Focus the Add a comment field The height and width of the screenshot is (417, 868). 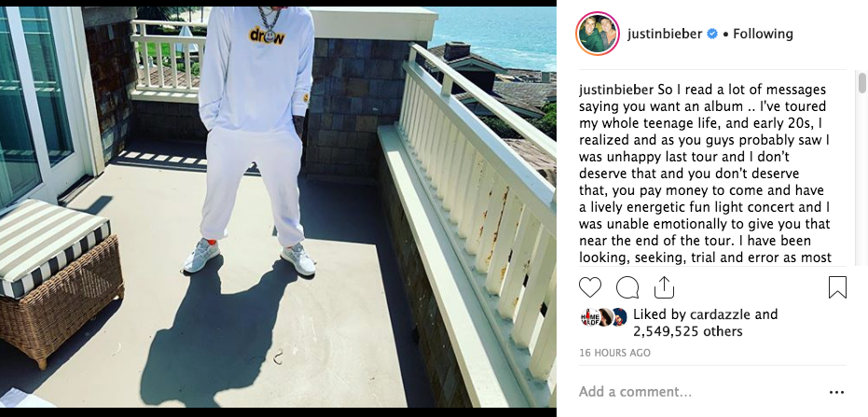[x=698, y=392]
